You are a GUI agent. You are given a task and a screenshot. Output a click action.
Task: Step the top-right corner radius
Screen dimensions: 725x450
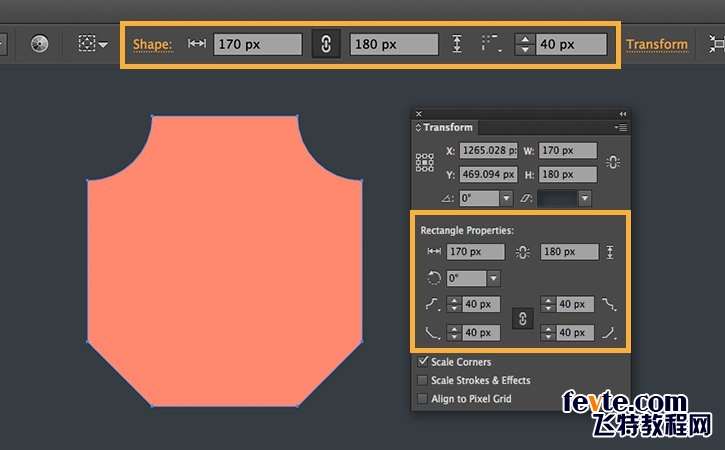[548, 304]
